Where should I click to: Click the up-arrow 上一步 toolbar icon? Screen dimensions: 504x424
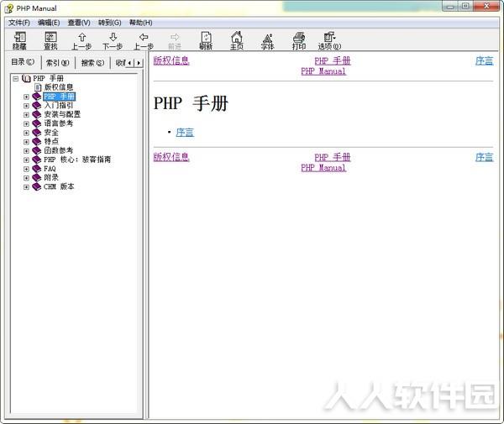tap(81, 40)
